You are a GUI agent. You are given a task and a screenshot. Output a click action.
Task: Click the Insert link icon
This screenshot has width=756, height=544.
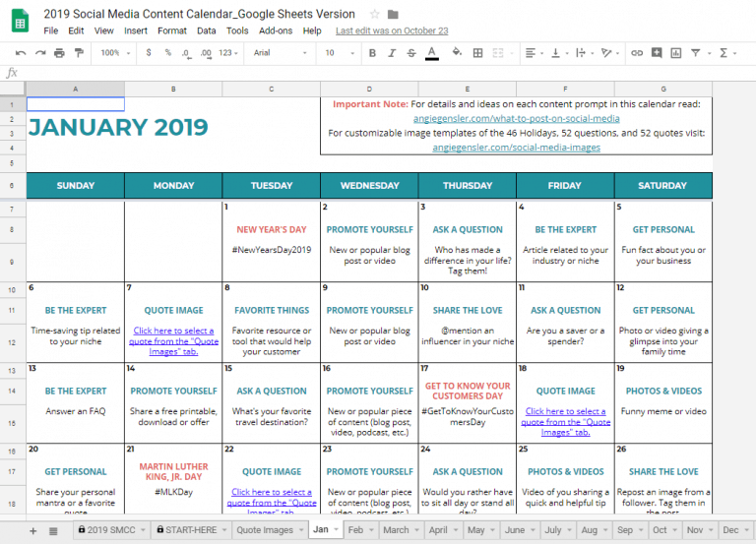point(637,53)
